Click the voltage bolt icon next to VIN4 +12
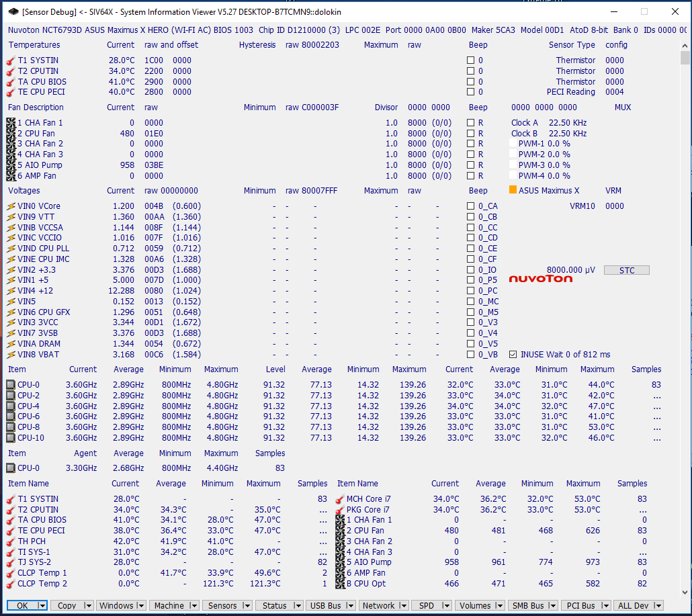The image size is (692, 616). (x=11, y=291)
